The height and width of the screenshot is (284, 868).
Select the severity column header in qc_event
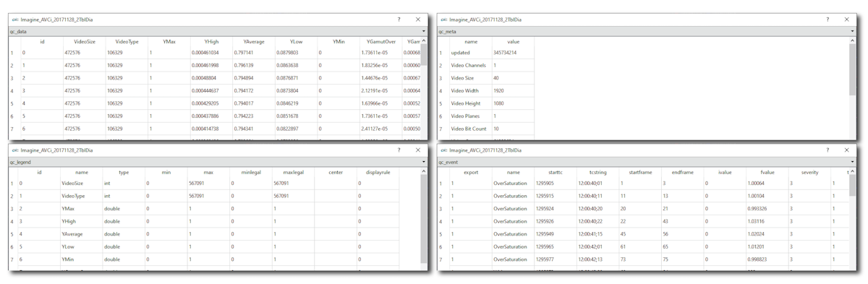pos(809,173)
